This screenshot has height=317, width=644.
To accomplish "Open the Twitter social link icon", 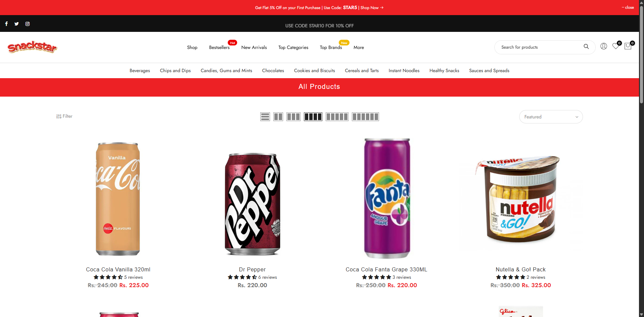I will [x=16, y=24].
